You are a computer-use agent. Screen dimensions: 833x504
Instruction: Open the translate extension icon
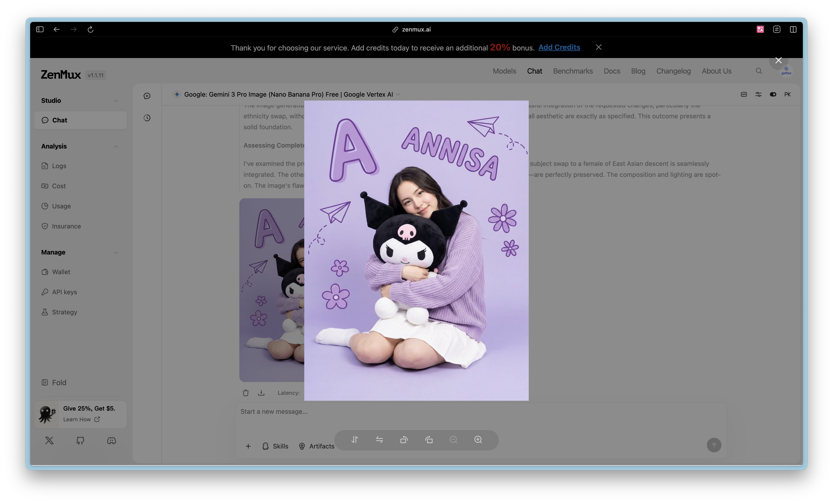[760, 29]
